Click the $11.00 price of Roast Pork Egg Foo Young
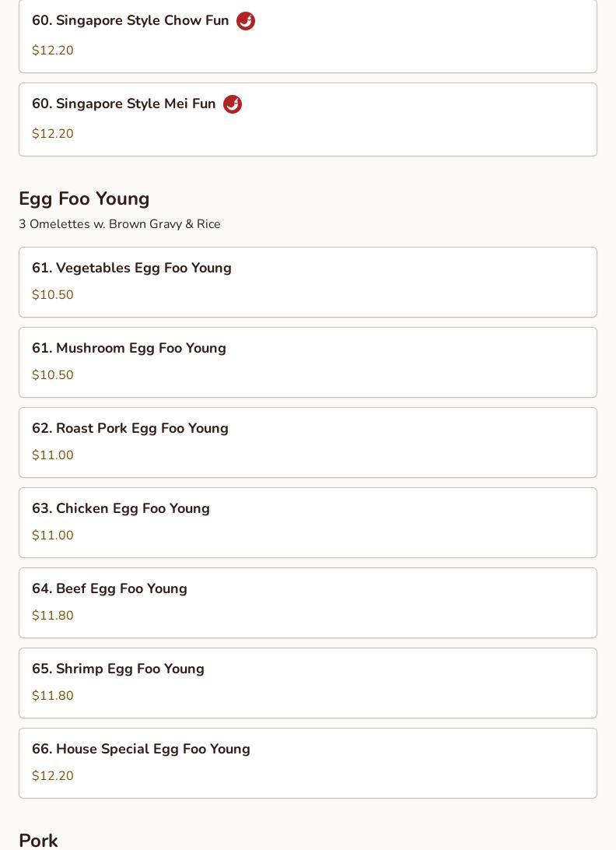Viewport: 616px width, 850px height. [x=53, y=455]
